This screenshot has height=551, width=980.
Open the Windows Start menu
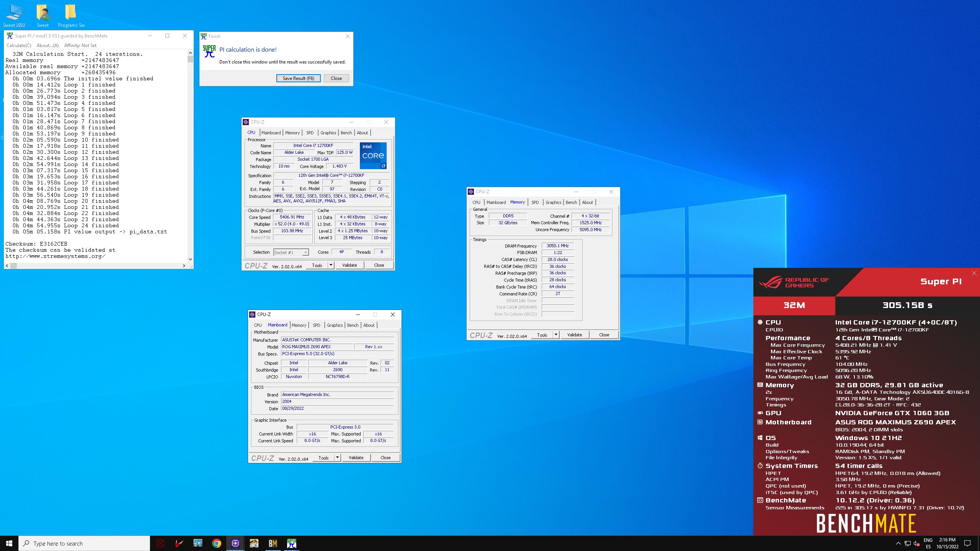[x=9, y=543]
